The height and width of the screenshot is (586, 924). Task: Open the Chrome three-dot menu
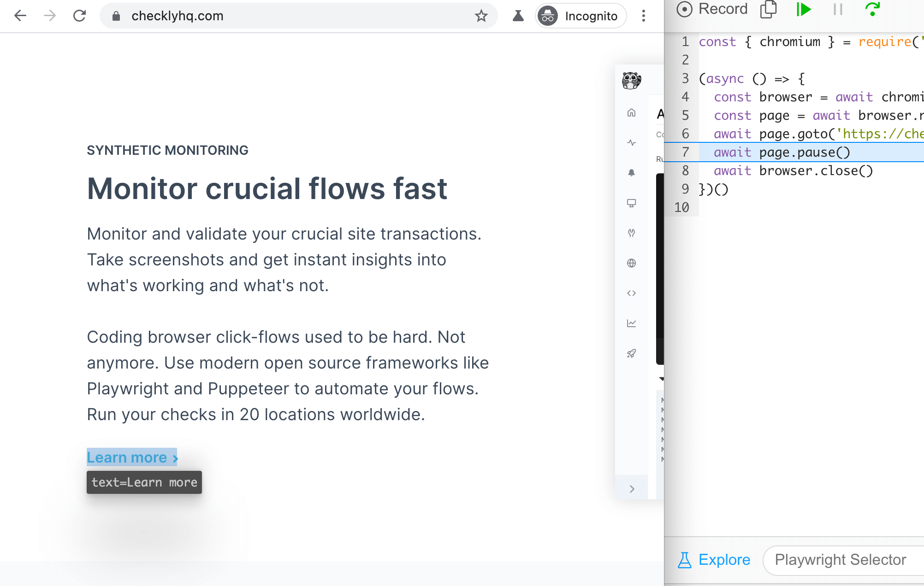pos(643,16)
